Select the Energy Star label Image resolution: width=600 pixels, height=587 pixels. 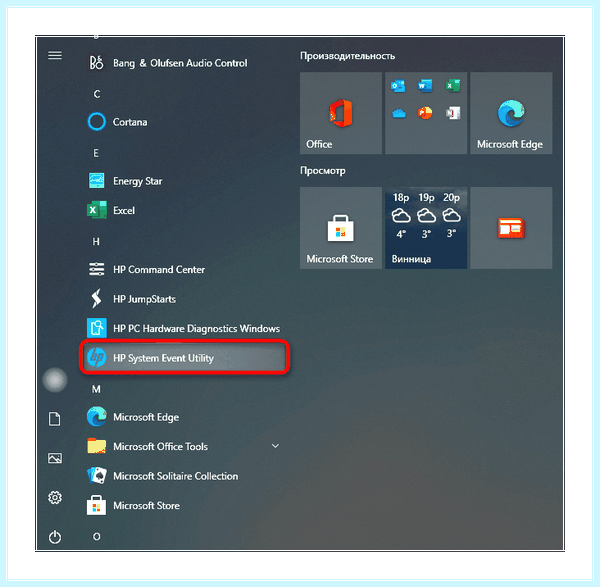tap(137, 181)
